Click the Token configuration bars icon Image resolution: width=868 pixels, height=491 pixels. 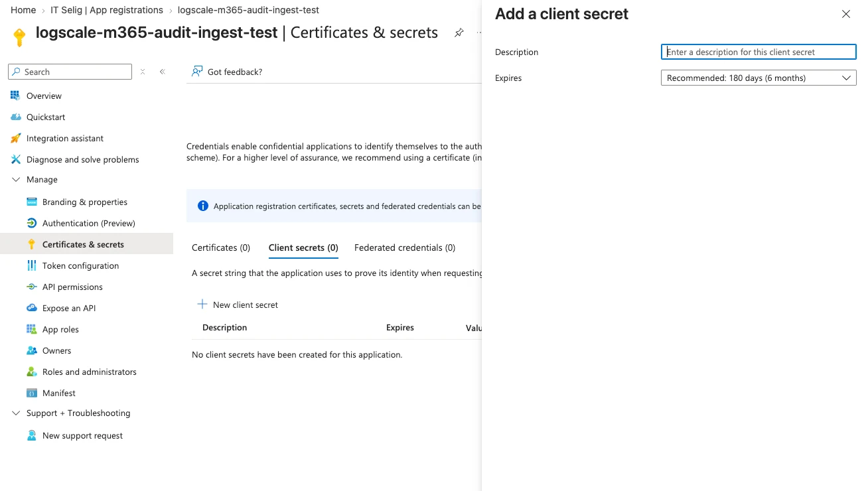point(31,265)
